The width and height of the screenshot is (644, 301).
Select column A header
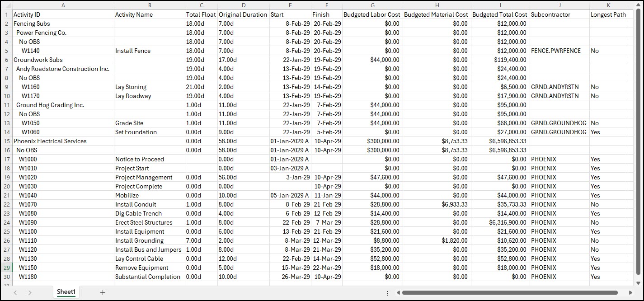coord(63,5)
